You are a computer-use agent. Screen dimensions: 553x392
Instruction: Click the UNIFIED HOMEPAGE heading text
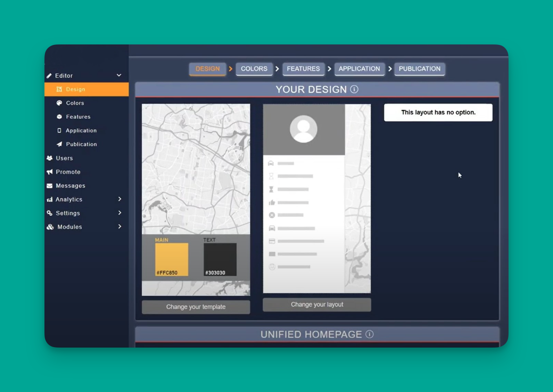tap(311, 334)
